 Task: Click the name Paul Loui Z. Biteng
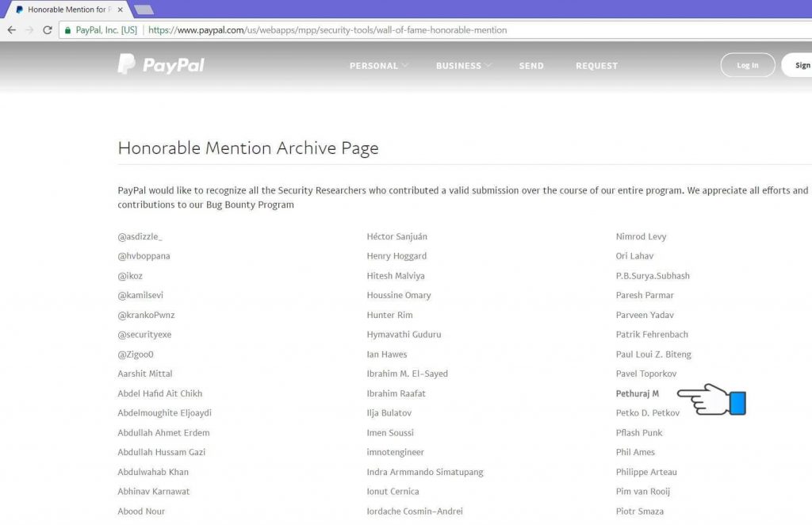pos(653,354)
